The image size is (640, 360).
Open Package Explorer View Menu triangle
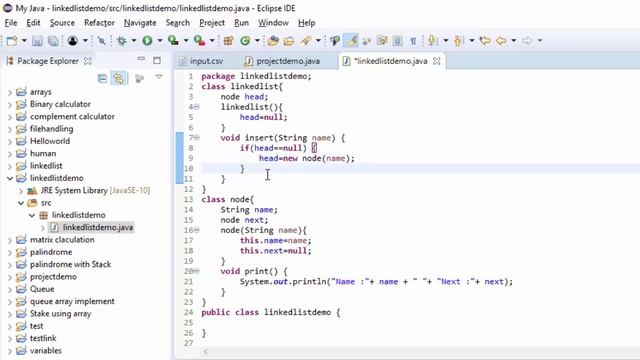(x=159, y=77)
